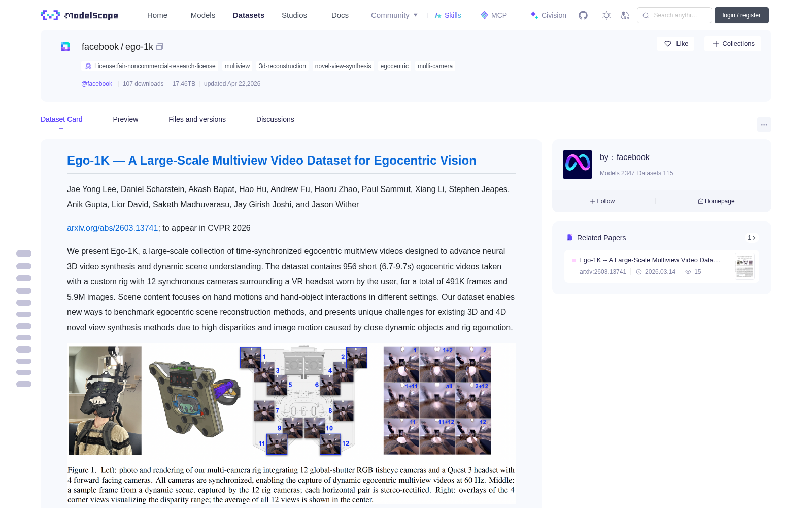The image size is (812, 508).
Task: Open the Ego-1K related paper title
Action: point(649,260)
